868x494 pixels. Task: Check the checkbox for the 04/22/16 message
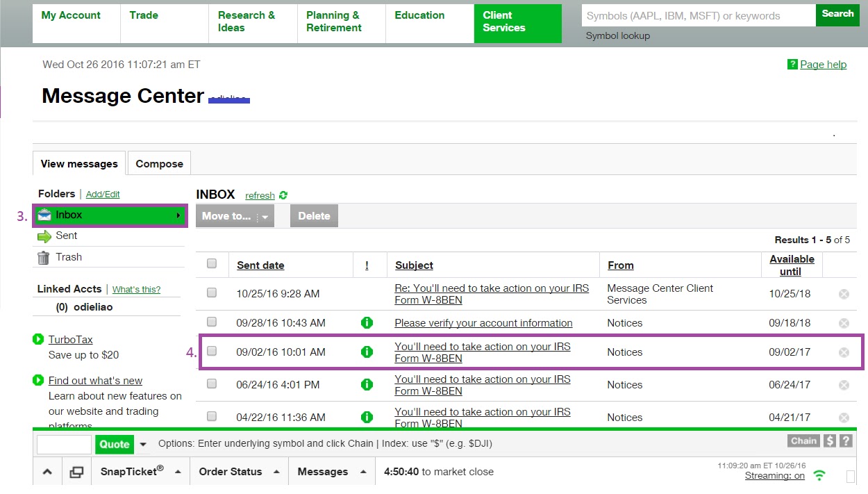(x=212, y=416)
